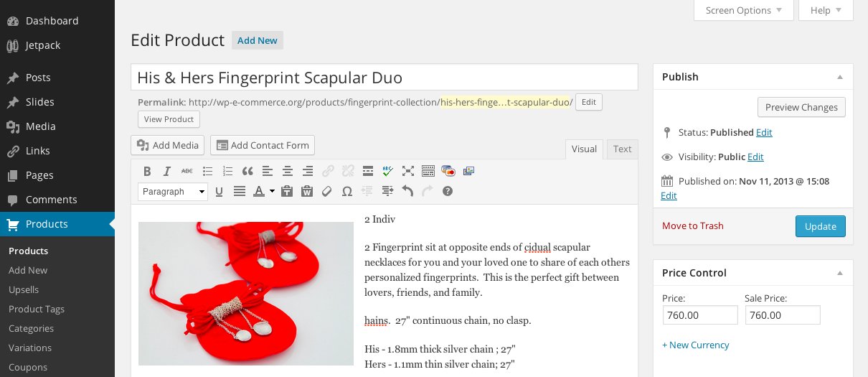Open the Paragraph format dropdown

[x=172, y=192]
